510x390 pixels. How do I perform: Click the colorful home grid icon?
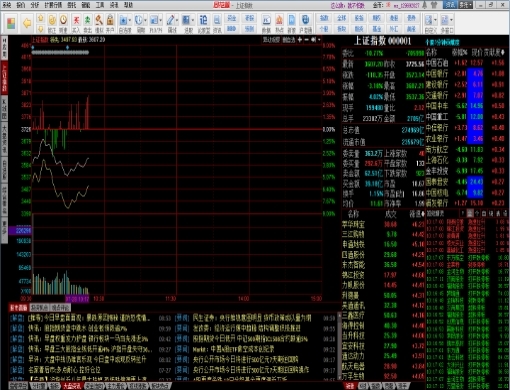(11, 23)
